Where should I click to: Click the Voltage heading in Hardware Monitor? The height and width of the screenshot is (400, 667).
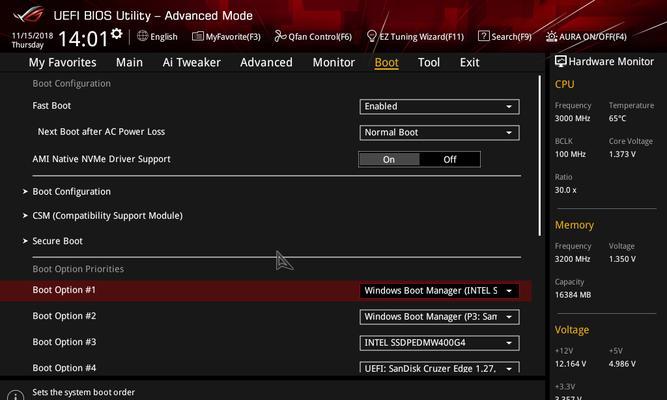572,330
